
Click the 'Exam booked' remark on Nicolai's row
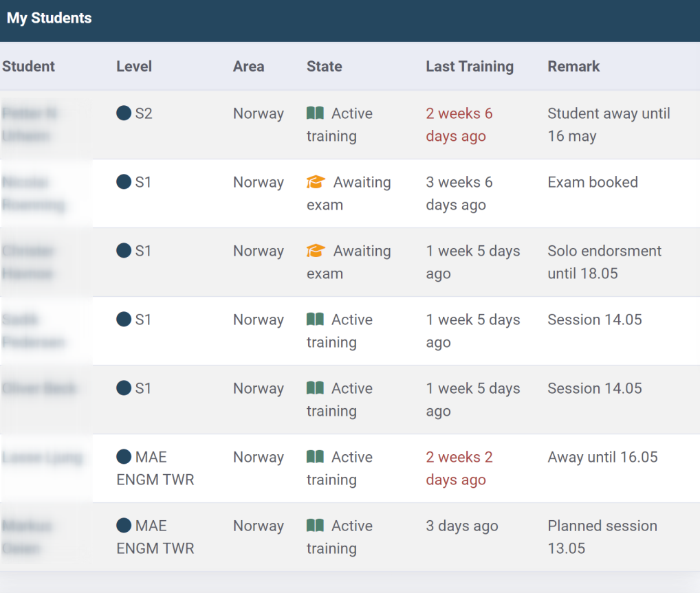[x=592, y=182]
